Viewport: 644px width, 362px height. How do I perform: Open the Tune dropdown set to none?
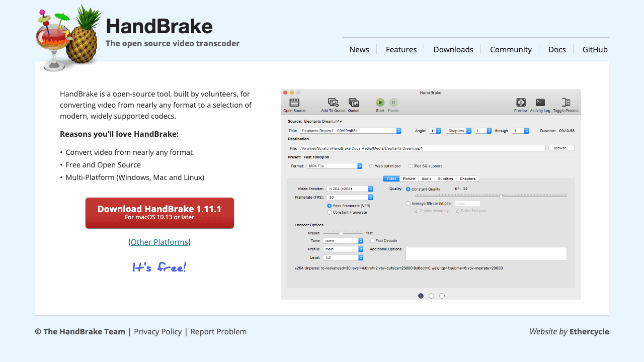pos(343,241)
